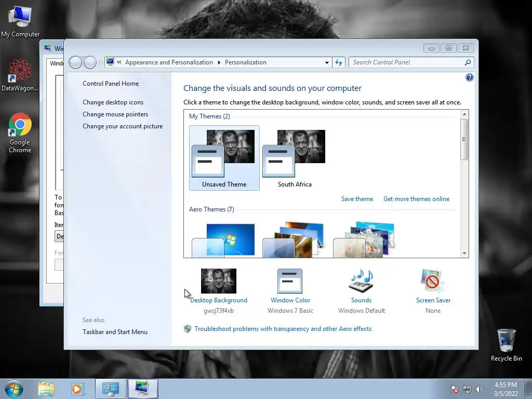This screenshot has width=532, height=399.
Task: Click Get more themes online
Action: tap(416, 199)
